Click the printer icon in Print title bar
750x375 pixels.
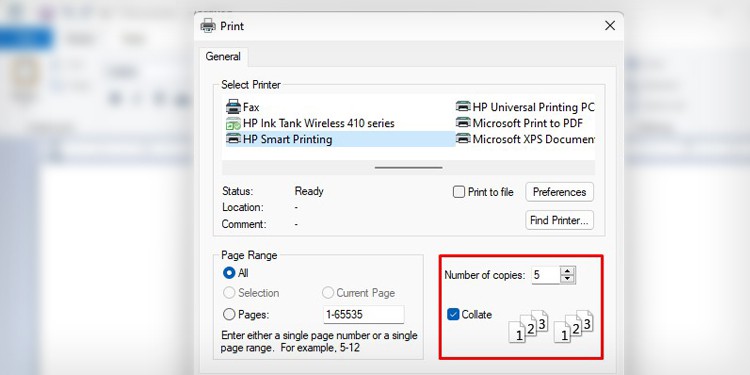coord(208,26)
